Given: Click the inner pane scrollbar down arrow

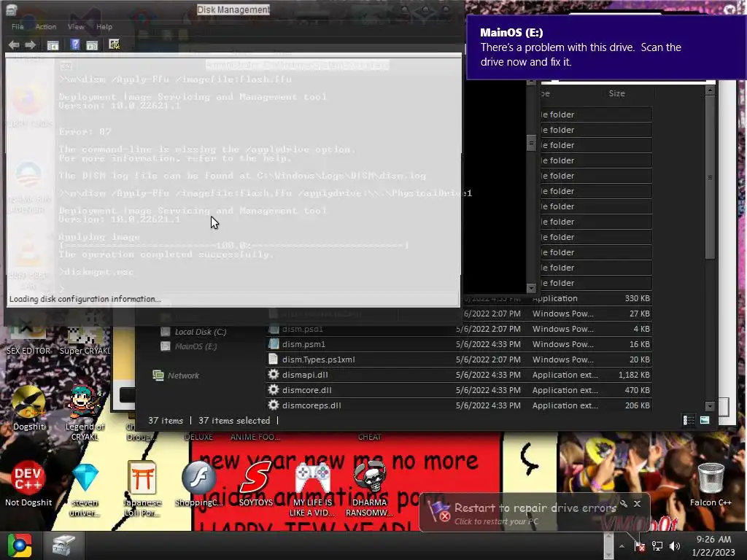Looking at the screenshot, I should 531,288.
